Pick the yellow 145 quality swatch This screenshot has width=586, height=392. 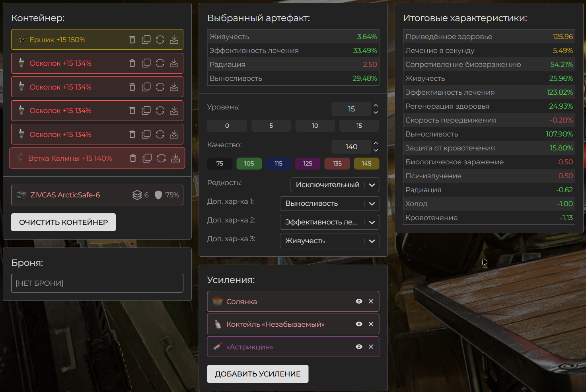[366, 164]
